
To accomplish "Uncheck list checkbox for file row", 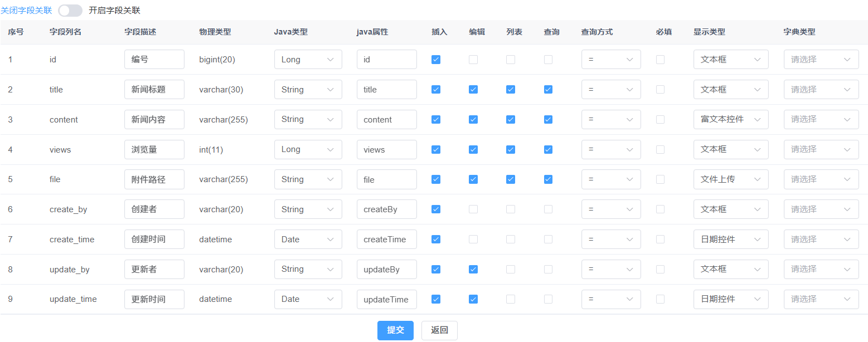I will pos(511,179).
